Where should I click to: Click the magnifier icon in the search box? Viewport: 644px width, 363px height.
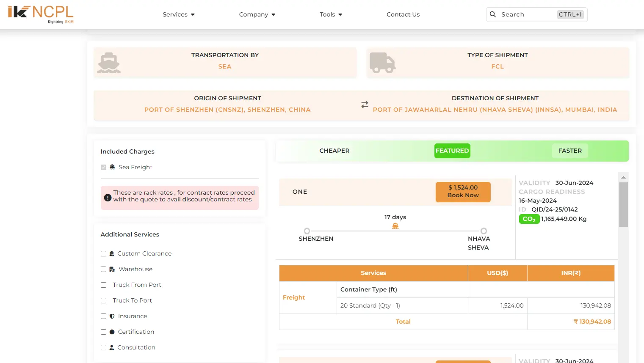493,14
